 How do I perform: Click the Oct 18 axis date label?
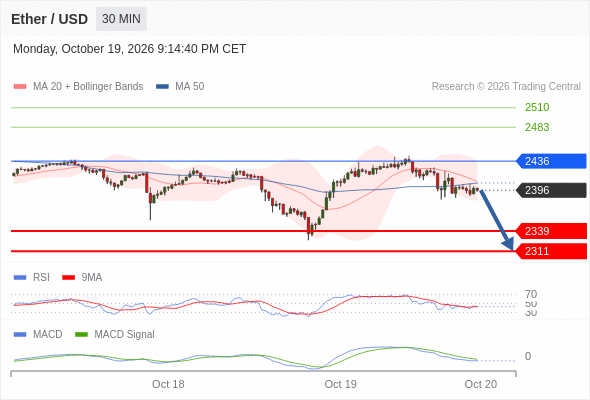coord(168,384)
